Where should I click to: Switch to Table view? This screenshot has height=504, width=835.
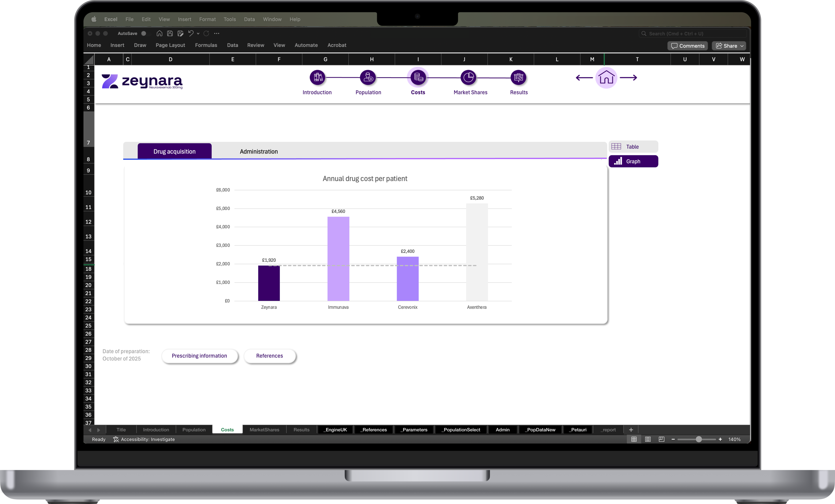(633, 147)
